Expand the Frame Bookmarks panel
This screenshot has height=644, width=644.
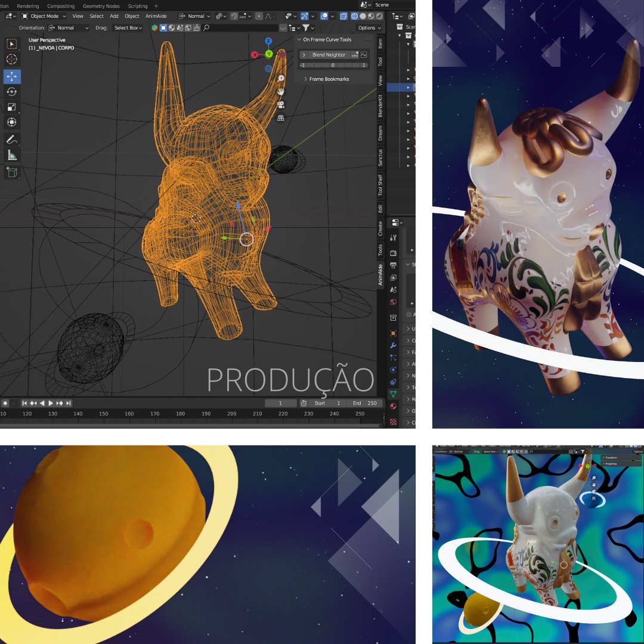click(x=327, y=79)
